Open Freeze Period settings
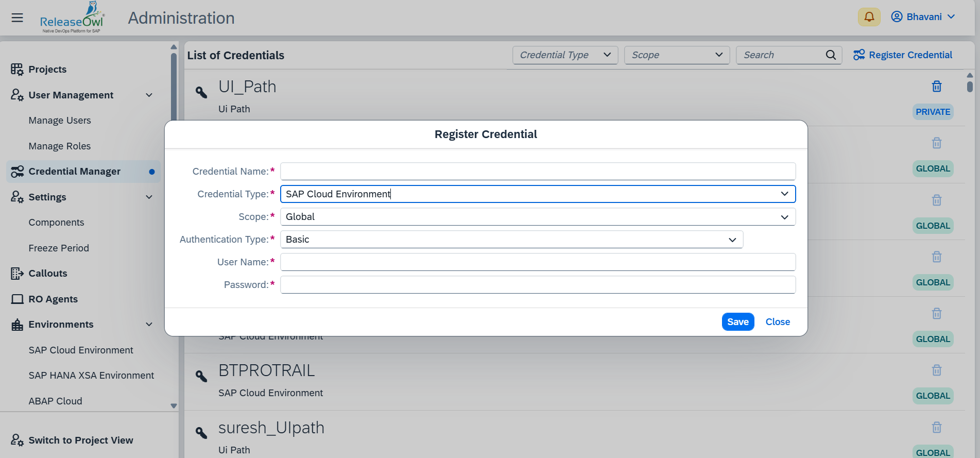 tap(59, 248)
